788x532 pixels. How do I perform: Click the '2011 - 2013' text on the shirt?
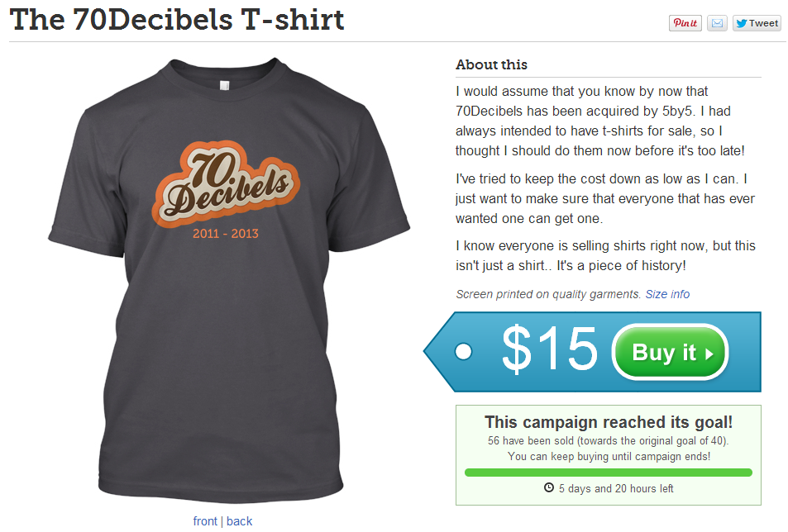tap(225, 234)
